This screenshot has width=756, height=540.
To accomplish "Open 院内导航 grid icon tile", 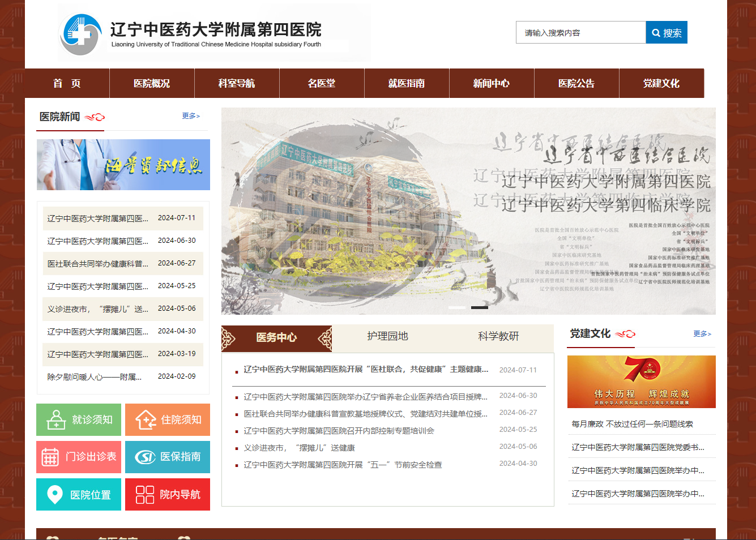I will coord(168,494).
